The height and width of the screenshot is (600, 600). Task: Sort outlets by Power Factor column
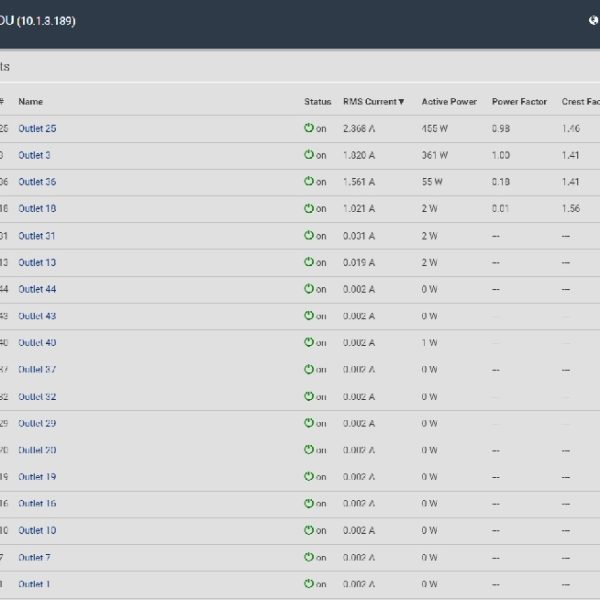519,101
